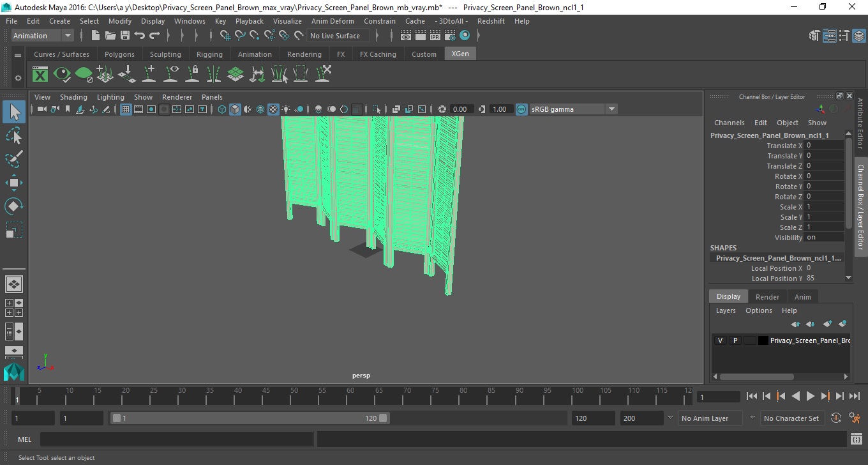Open the Script Editor icon

coord(857,439)
